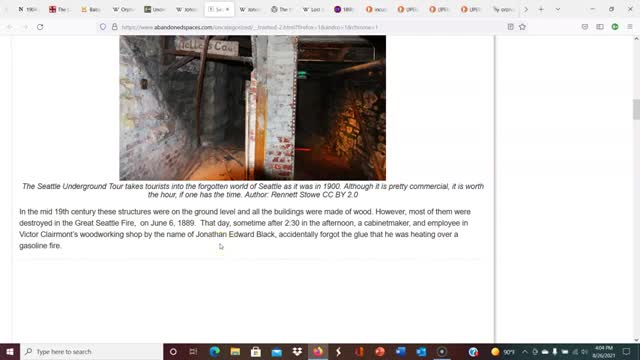Screen dimensions: 640x360
Task: Toggle the Firefox sidebar view
Action: pos(600,27)
